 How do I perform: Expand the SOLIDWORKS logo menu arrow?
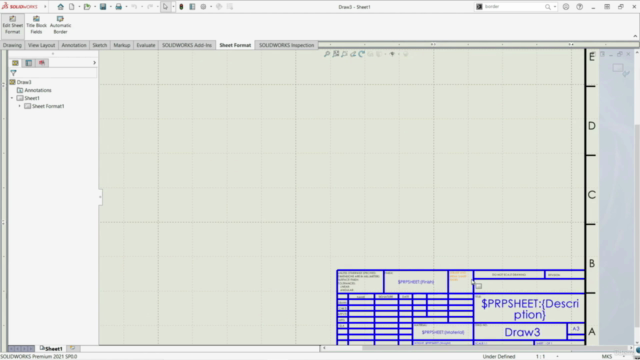coord(45,7)
